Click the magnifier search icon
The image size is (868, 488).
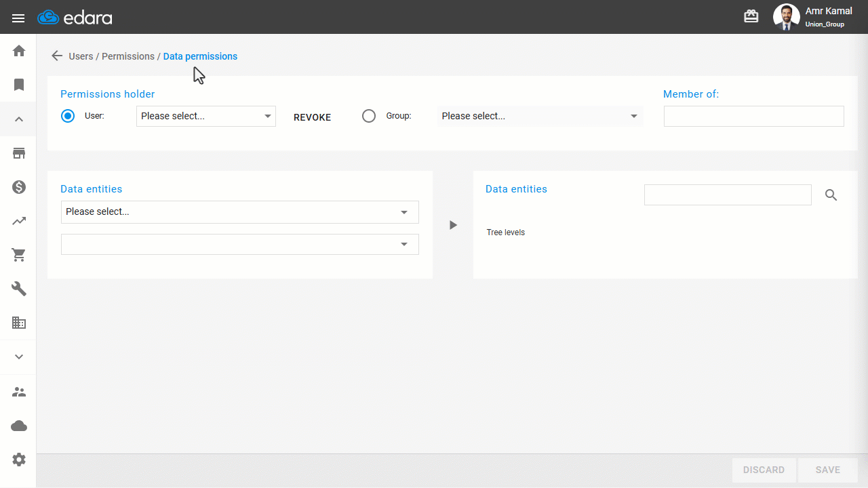click(831, 195)
